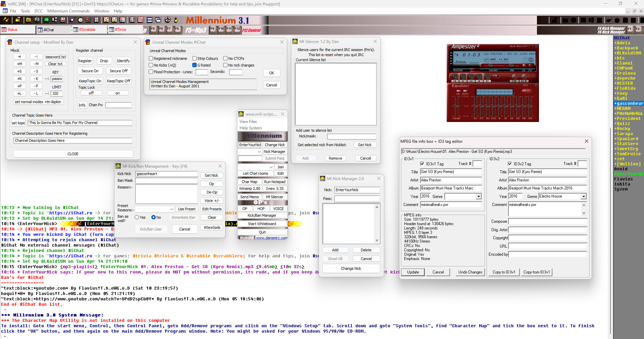Open the ID3v2 Genre dropdown
The image size is (644, 339).
(x=584, y=197)
